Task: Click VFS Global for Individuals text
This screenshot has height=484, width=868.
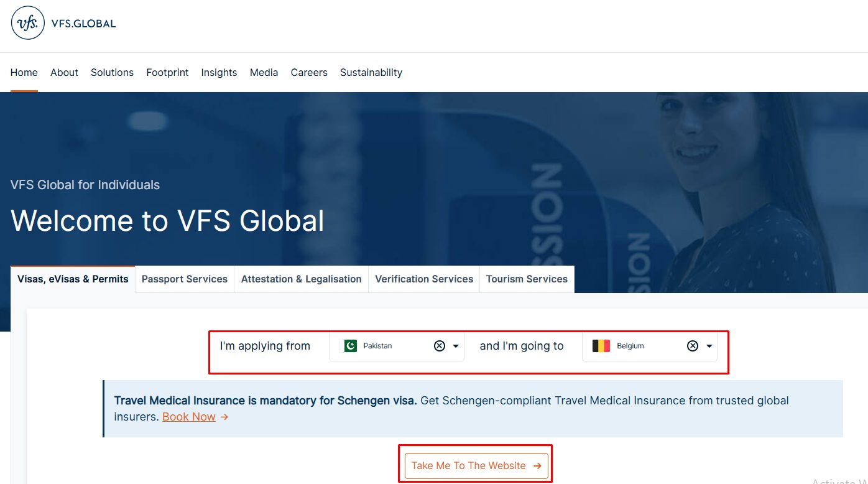Action: [x=85, y=185]
